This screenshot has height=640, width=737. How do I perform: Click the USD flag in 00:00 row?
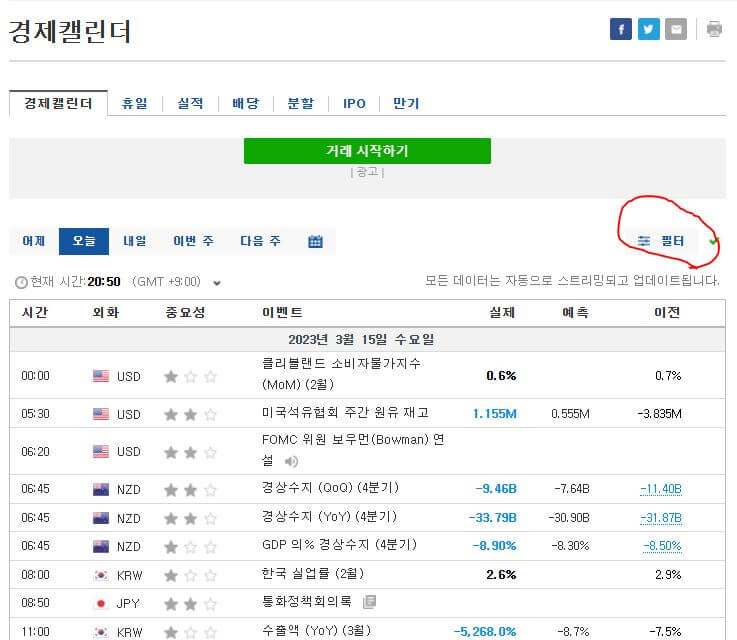[x=101, y=376]
